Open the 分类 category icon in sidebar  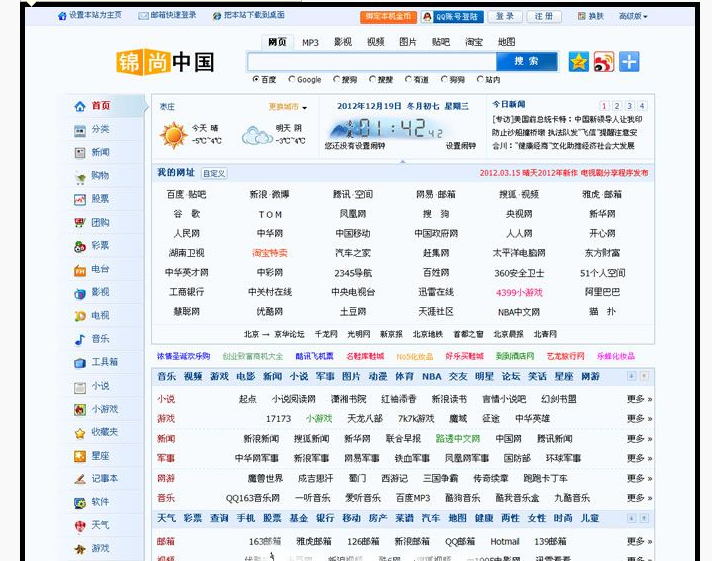tap(80, 131)
